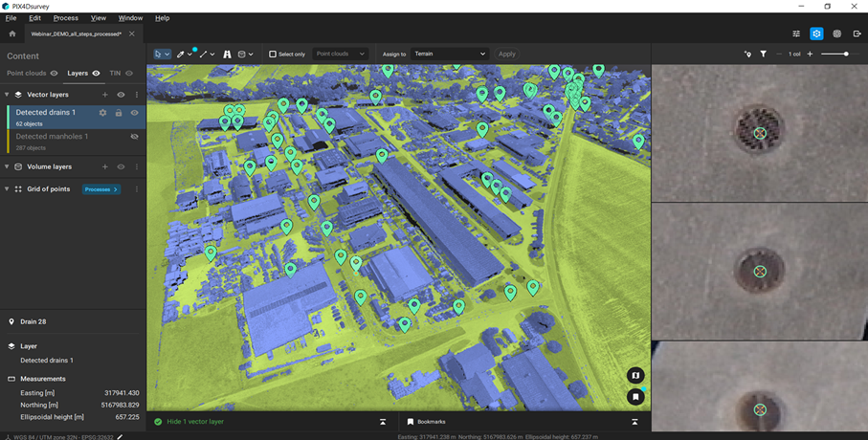Open the polyline tool dropdown arrow
Viewport: 868px width, 440px height.
click(x=212, y=55)
